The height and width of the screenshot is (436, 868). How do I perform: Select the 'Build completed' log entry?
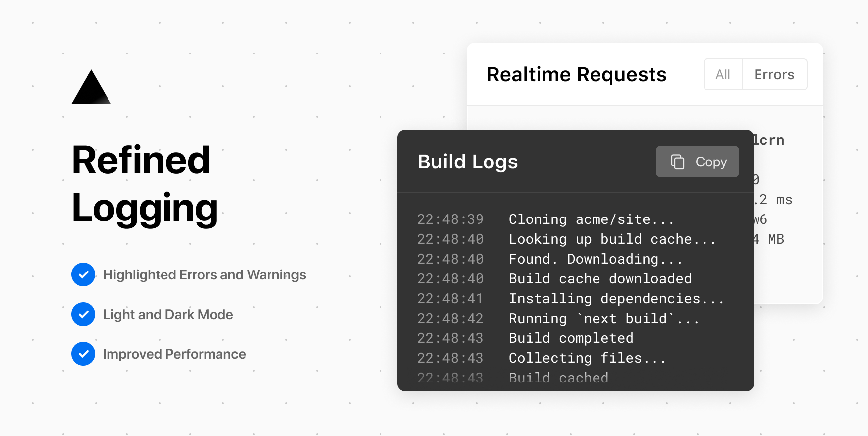(x=571, y=338)
